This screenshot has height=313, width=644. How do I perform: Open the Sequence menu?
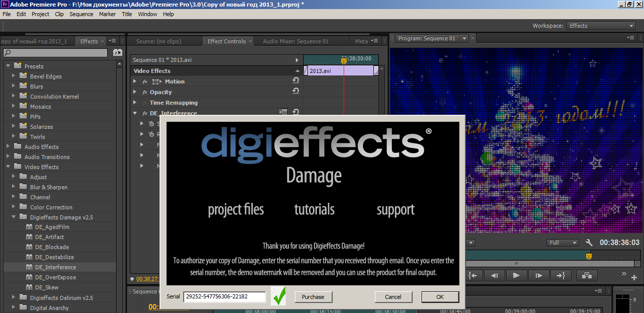tap(81, 14)
